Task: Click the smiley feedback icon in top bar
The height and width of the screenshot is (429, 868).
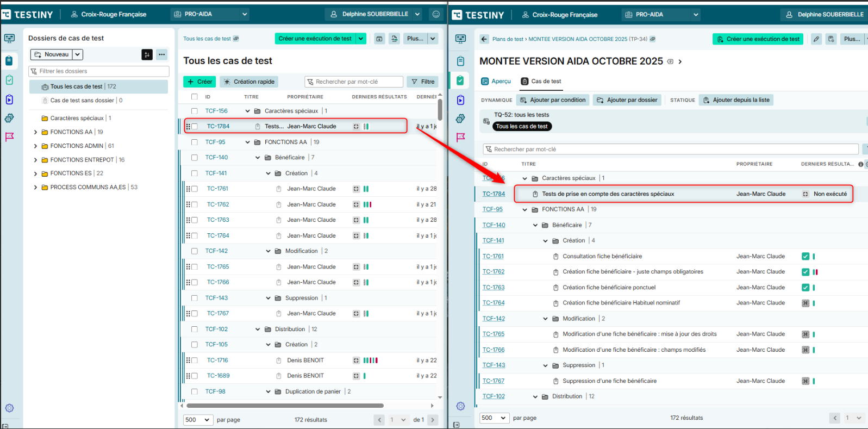Action: pyautogui.click(x=436, y=14)
